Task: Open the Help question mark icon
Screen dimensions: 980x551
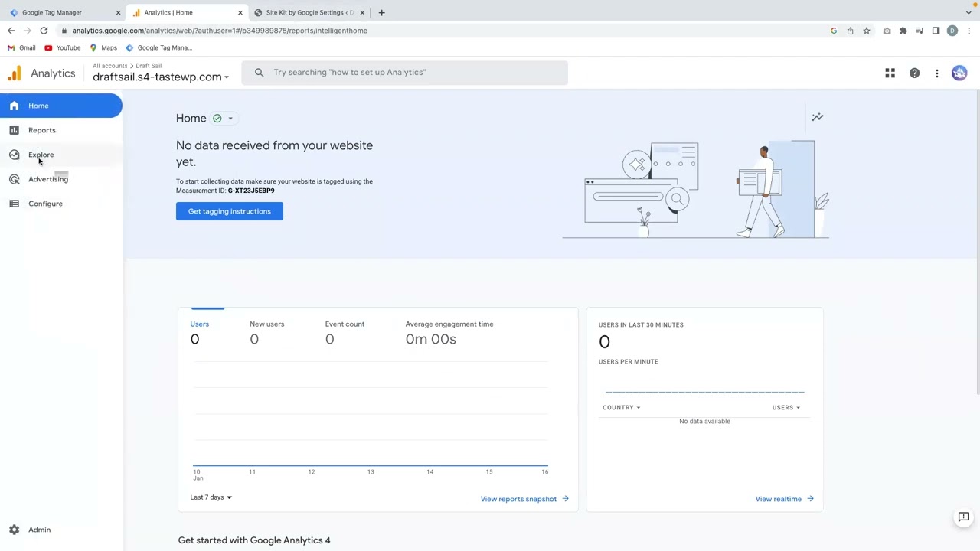Action: (914, 73)
